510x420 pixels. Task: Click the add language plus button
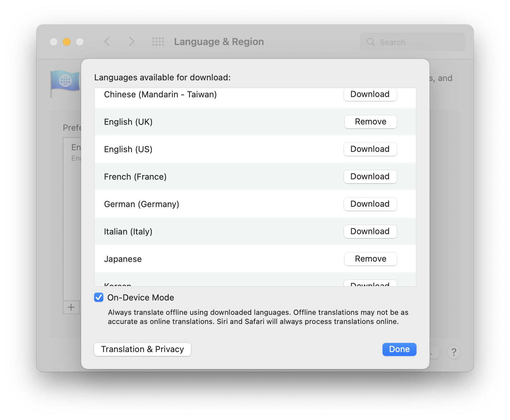tap(71, 307)
